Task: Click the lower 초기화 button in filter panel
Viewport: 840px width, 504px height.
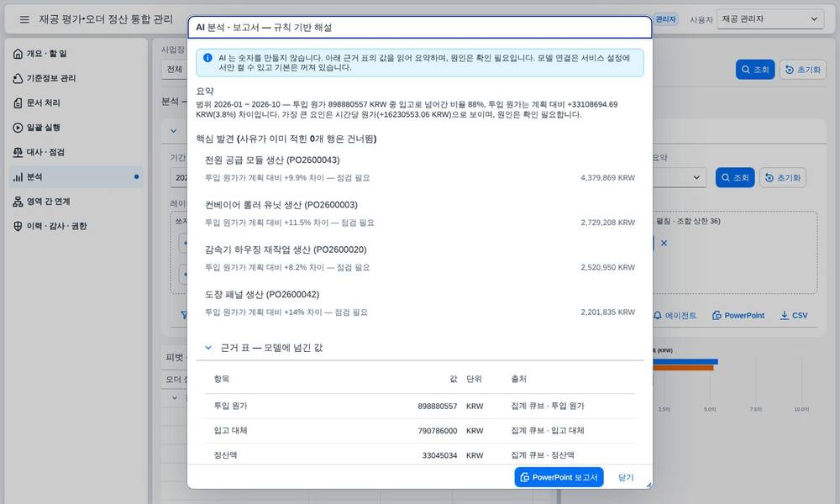Action: [x=783, y=177]
